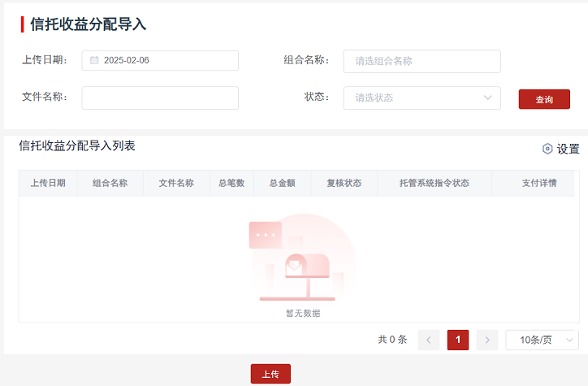Click the calendar icon in upload date field
Viewport: 588px width, 386px height.
tap(94, 60)
